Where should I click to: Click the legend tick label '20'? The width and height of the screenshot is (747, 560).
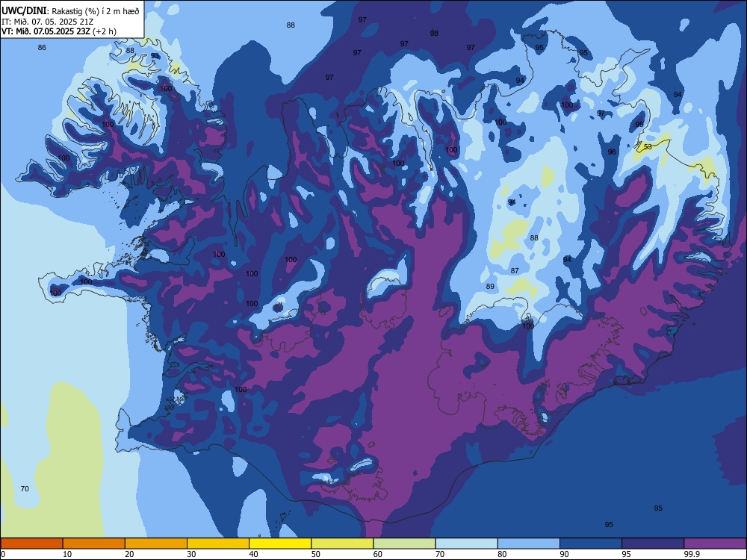pos(129,554)
